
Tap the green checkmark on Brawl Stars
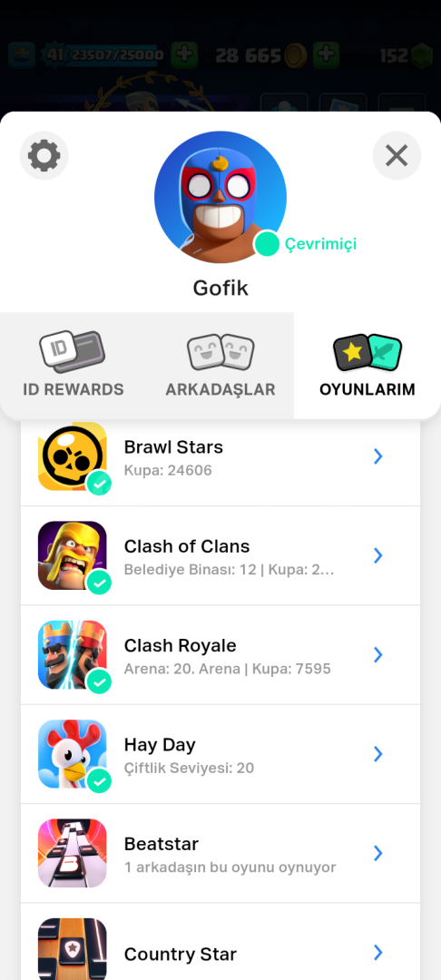coord(99,483)
